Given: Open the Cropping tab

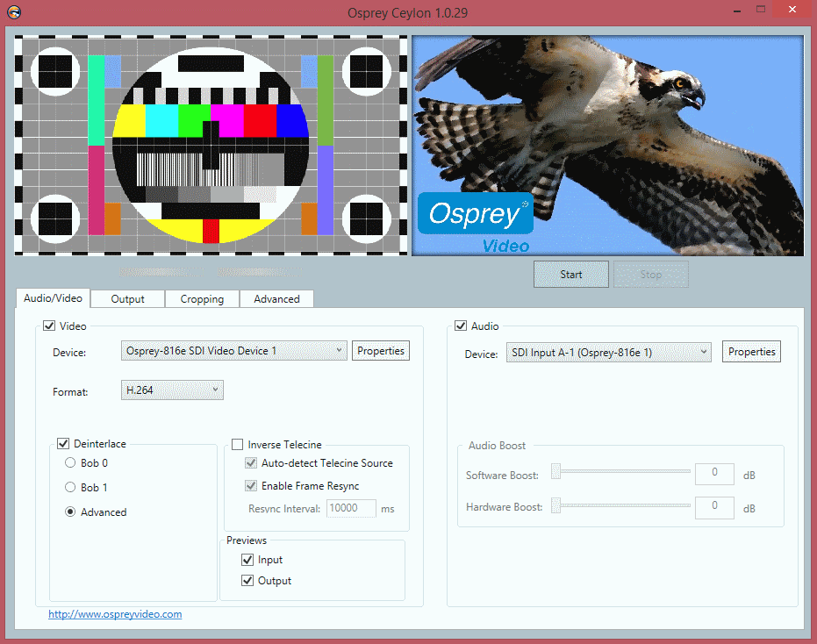Looking at the screenshot, I should pyautogui.click(x=202, y=299).
